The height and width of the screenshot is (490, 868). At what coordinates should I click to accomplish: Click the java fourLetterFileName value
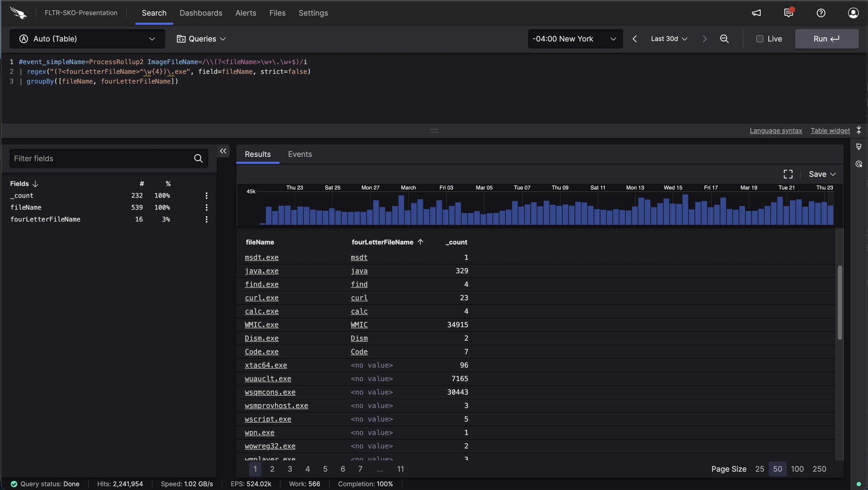tap(359, 271)
